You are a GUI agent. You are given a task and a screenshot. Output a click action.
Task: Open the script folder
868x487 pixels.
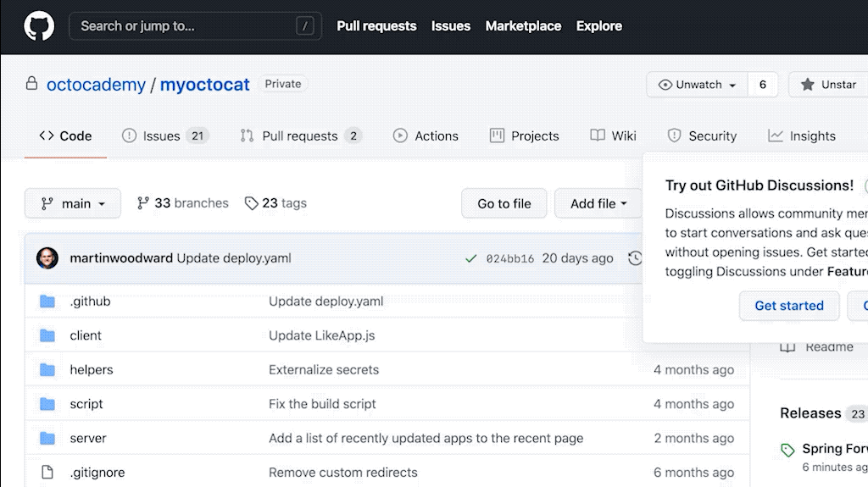(x=86, y=404)
